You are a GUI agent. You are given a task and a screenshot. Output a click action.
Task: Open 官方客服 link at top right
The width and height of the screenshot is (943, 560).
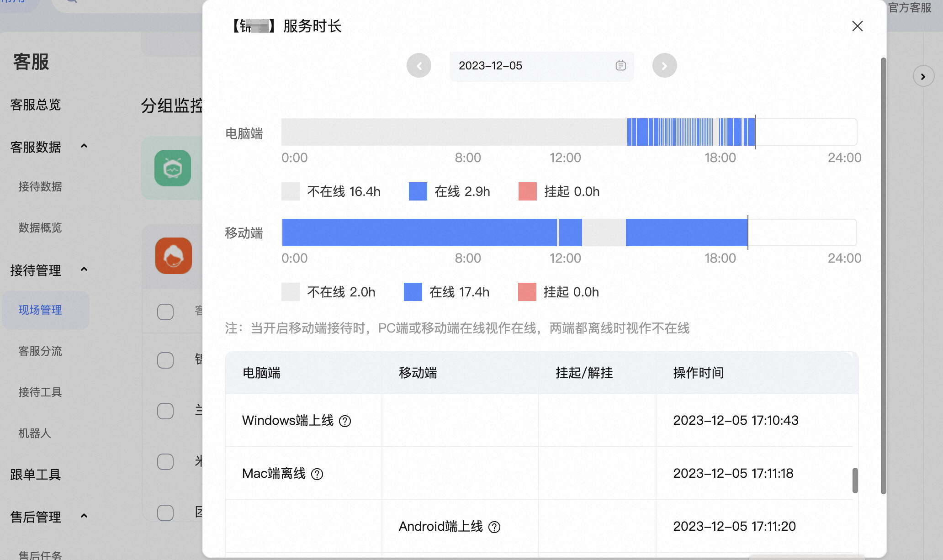909,8
